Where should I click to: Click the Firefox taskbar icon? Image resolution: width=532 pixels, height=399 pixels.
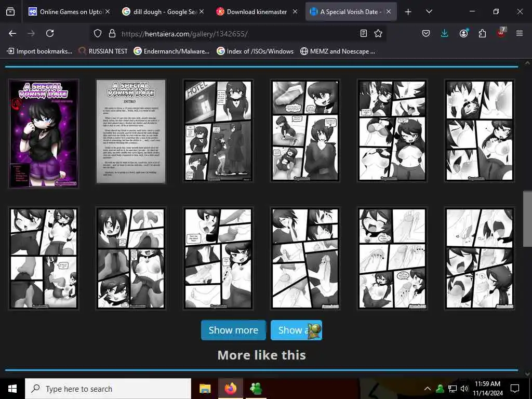pos(230,389)
